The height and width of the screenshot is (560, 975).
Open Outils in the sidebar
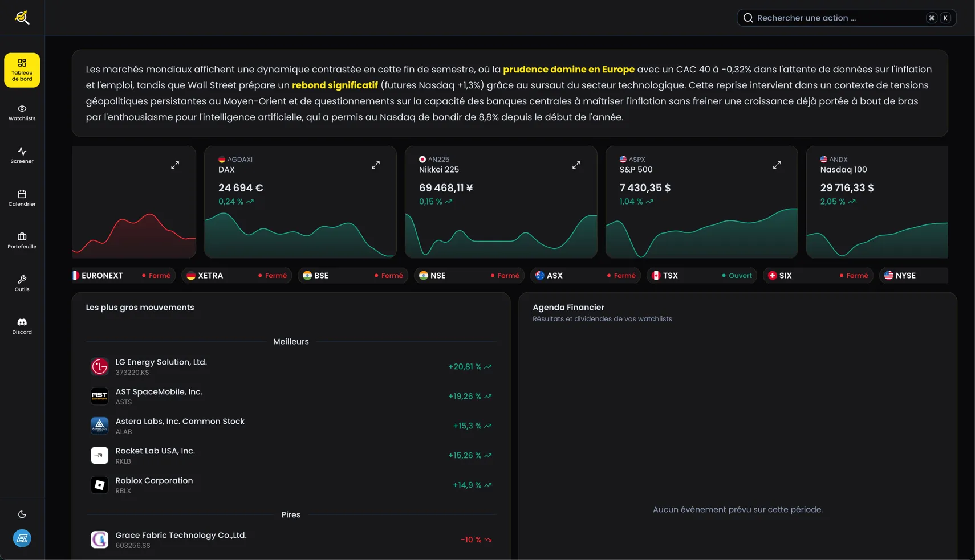(22, 284)
